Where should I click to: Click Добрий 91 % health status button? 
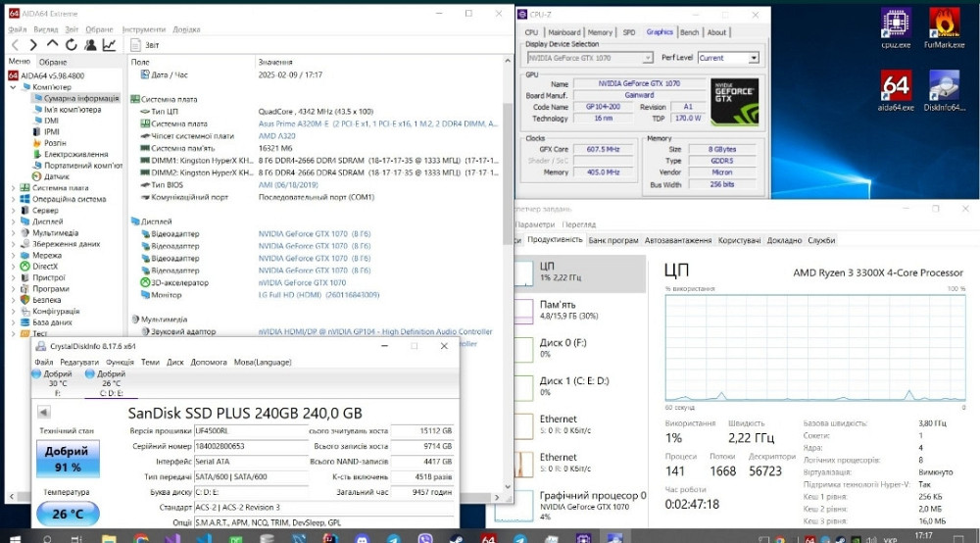click(x=68, y=459)
